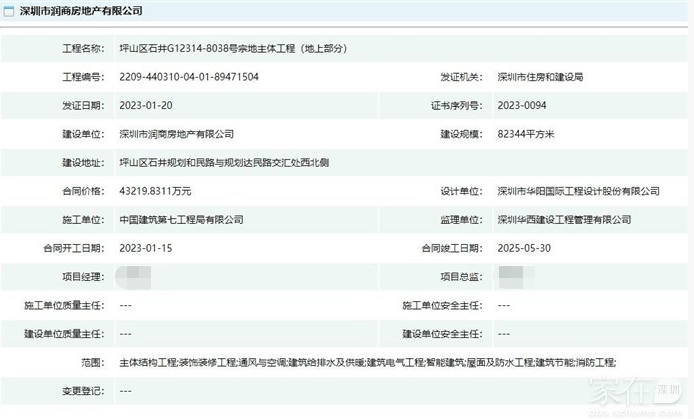Select certificate serial 2023-0094

(x=522, y=105)
